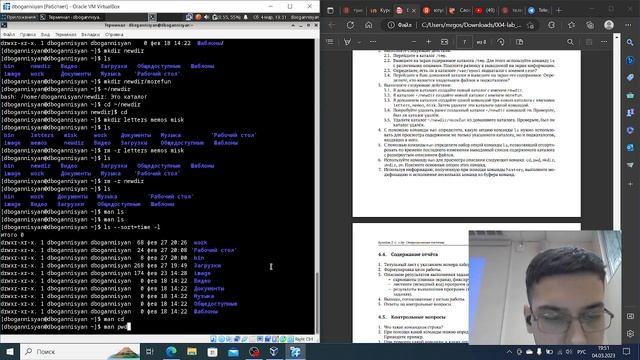The width and height of the screenshot is (640, 360).
Task: Open Task View on the taskbar
Action: [x=150, y=351]
